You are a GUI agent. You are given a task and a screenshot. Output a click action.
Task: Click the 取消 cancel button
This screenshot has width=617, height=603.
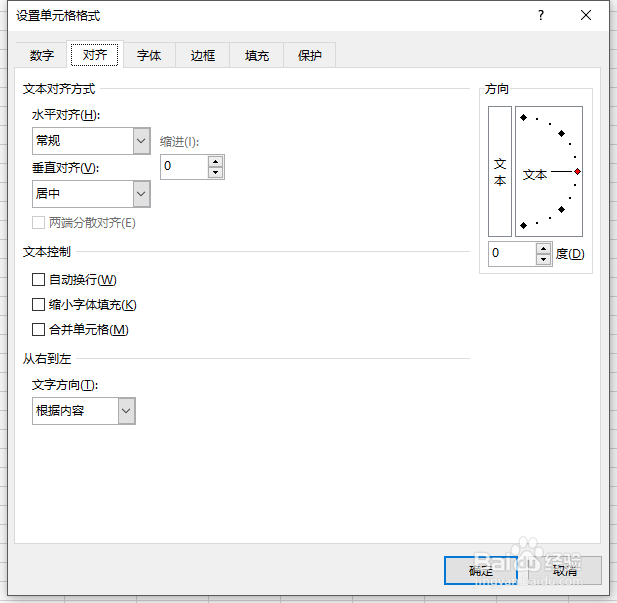(x=565, y=570)
